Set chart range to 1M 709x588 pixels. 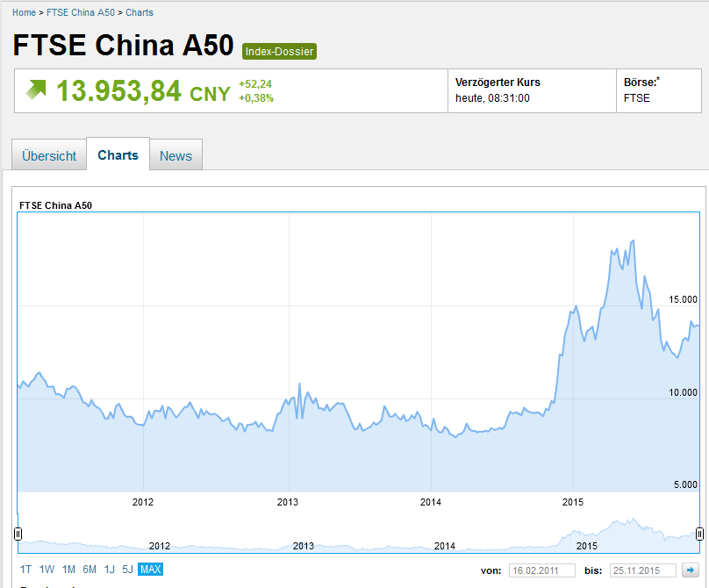68,570
